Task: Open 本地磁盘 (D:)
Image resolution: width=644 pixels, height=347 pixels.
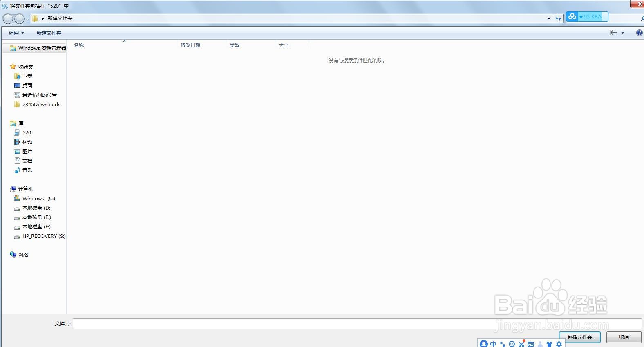Action: 37,208
